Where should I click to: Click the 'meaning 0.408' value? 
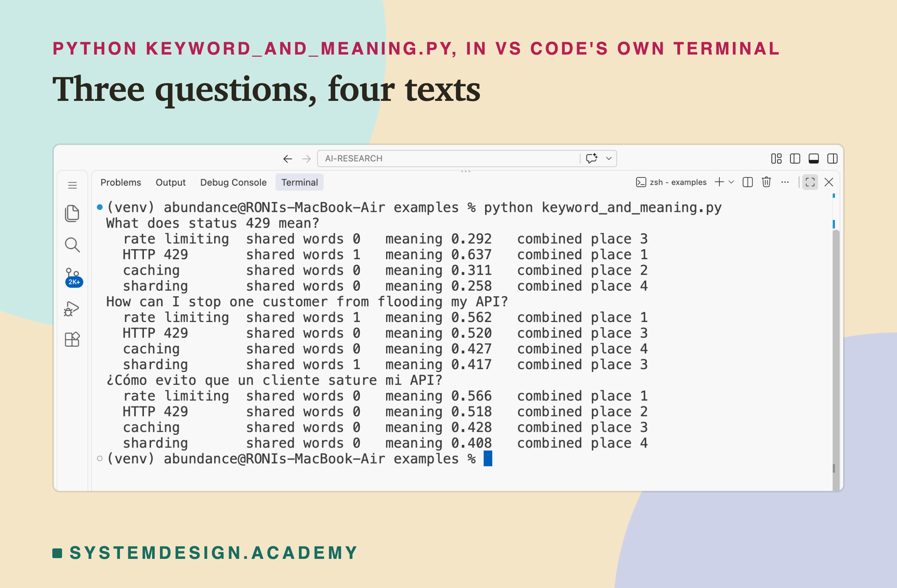click(x=438, y=443)
